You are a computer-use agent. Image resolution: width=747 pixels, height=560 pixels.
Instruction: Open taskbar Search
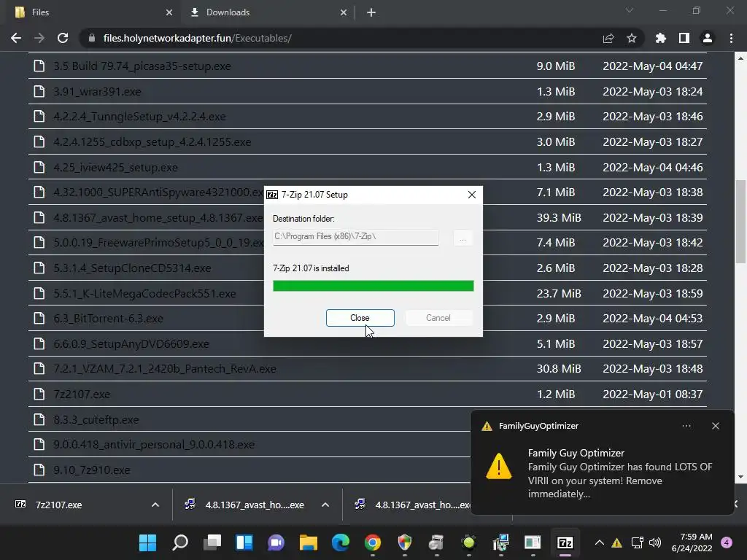coord(180,542)
